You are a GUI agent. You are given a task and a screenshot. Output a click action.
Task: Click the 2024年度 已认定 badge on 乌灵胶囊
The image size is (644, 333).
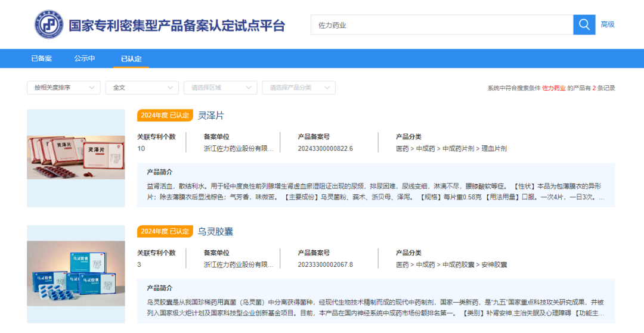pos(165,231)
